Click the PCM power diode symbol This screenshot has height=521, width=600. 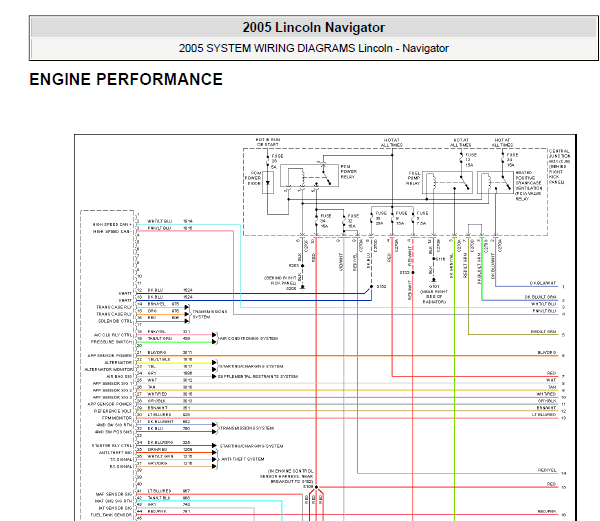pyautogui.click(x=267, y=182)
